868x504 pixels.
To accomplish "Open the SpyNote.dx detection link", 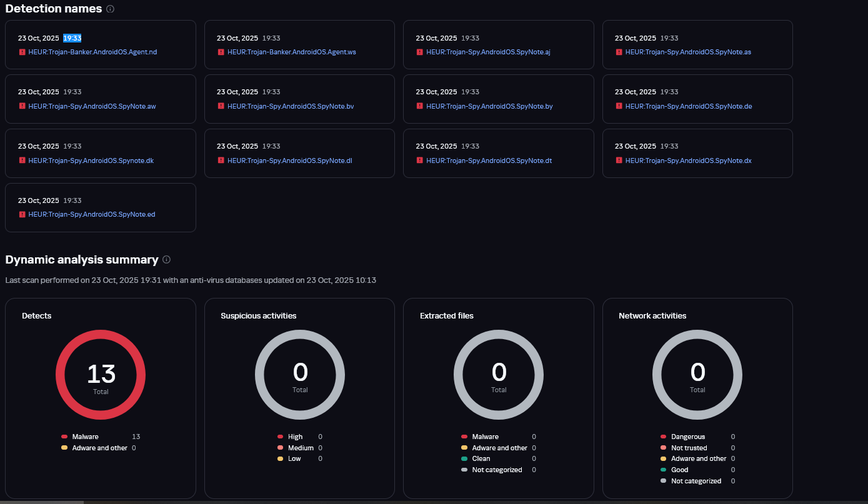I will coord(688,161).
